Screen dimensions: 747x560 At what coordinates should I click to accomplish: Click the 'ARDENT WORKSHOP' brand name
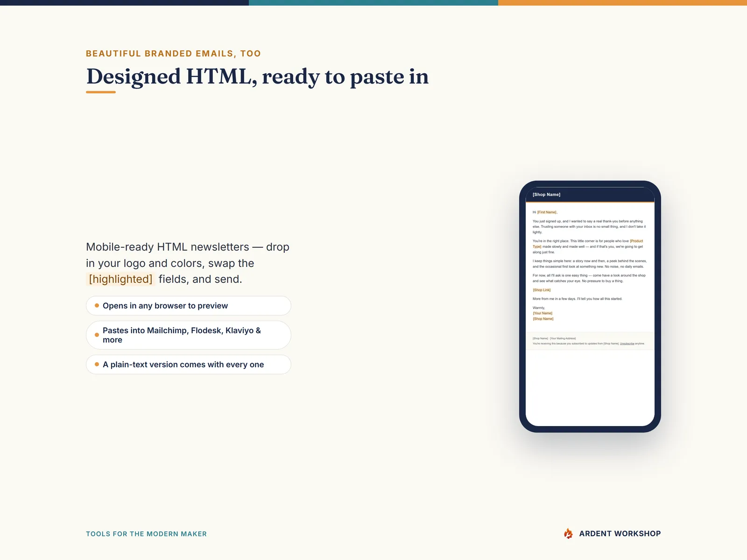point(620,533)
